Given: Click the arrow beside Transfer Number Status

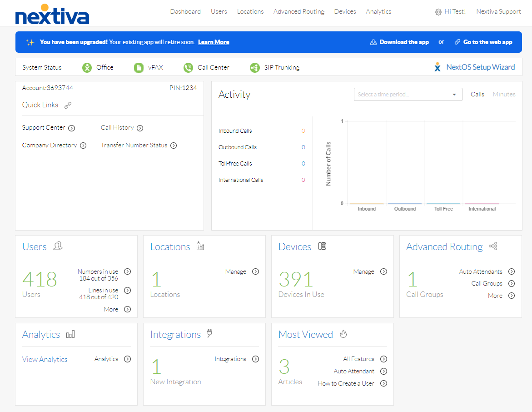Looking at the screenshot, I should tap(174, 146).
